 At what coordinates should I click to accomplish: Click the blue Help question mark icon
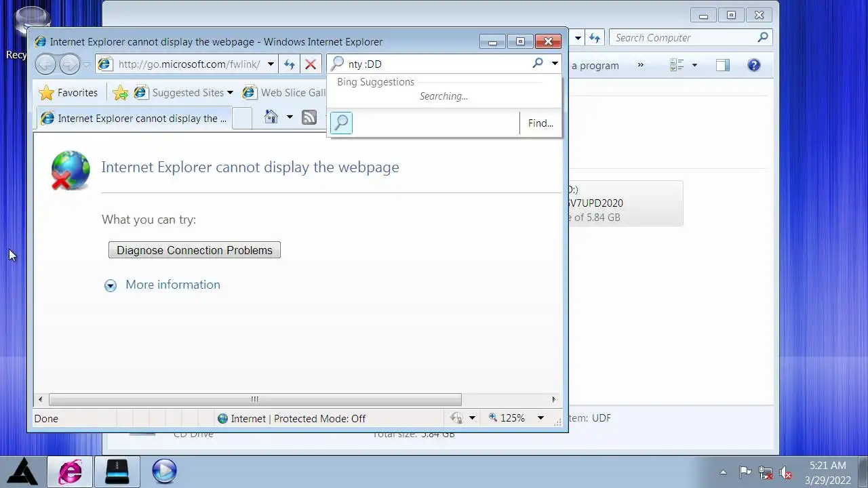pos(753,65)
